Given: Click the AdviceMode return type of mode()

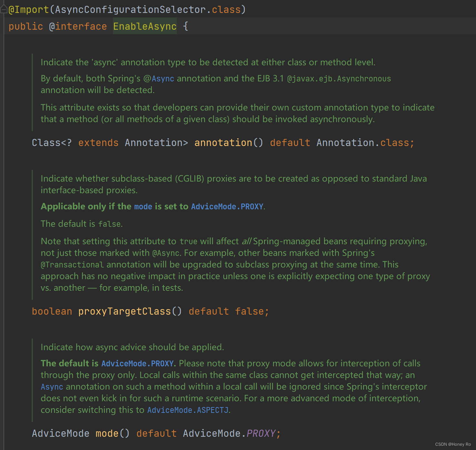Looking at the screenshot, I should click(61, 434).
